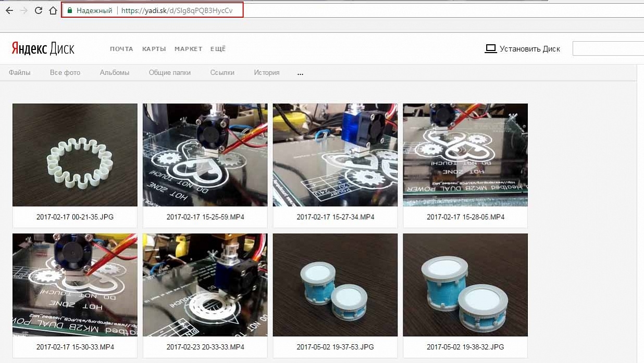Switch to the Все фото tab
This screenshot has height=363, width=644.
click(x=65, y=72)
